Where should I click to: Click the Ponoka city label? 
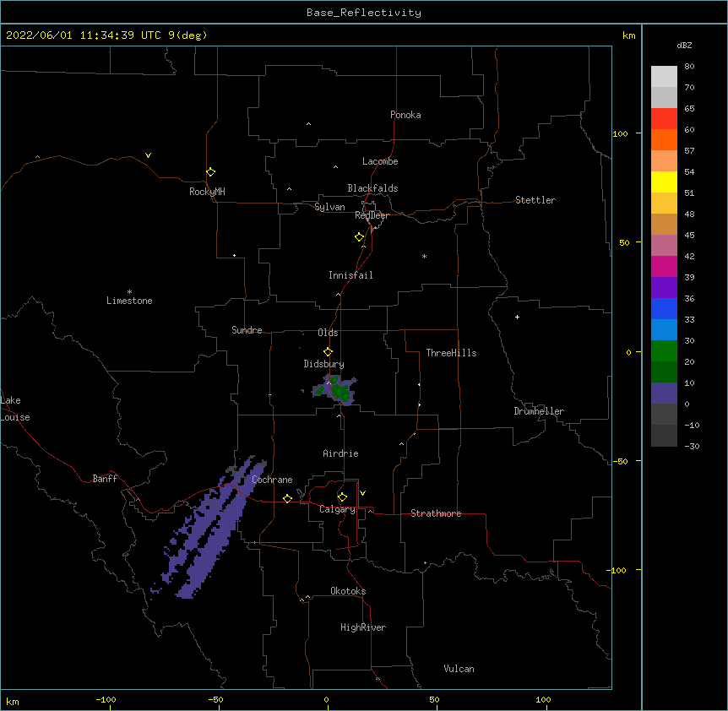405,115
